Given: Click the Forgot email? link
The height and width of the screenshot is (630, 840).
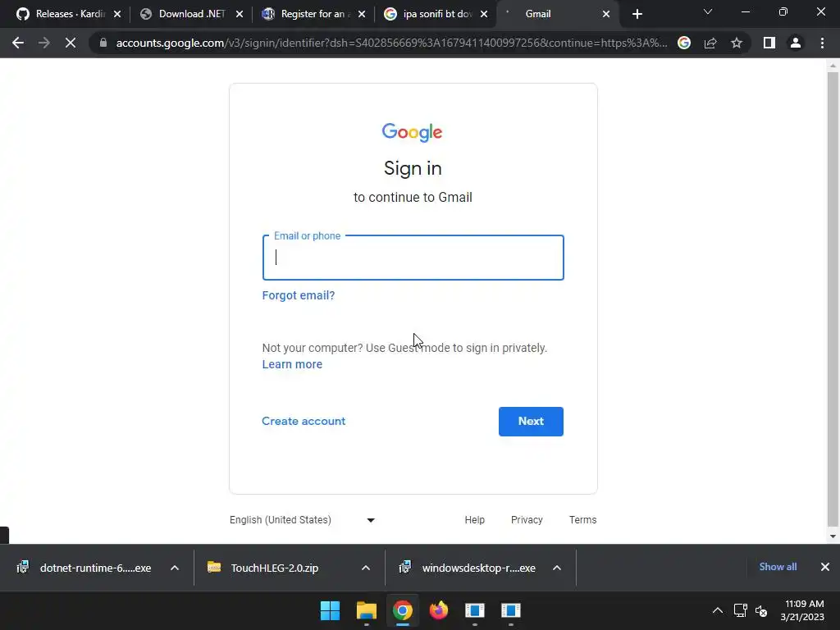Looking at the screenshot, I should 299,295.
